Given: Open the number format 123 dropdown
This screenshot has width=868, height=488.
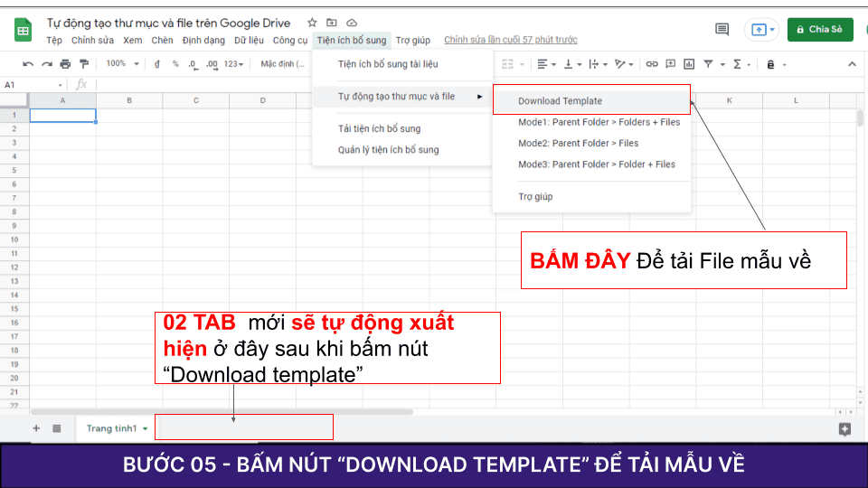Looking at the screenshot, I should [x=234, y=64].
